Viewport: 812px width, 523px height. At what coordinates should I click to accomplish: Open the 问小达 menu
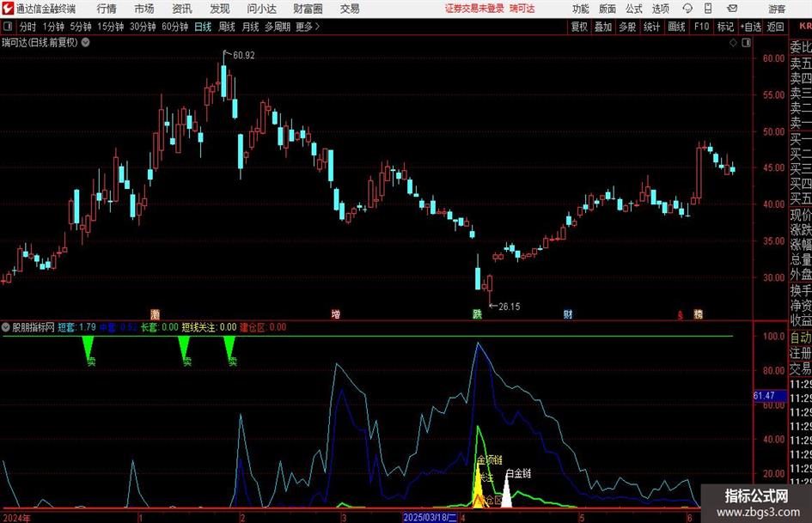261,9
